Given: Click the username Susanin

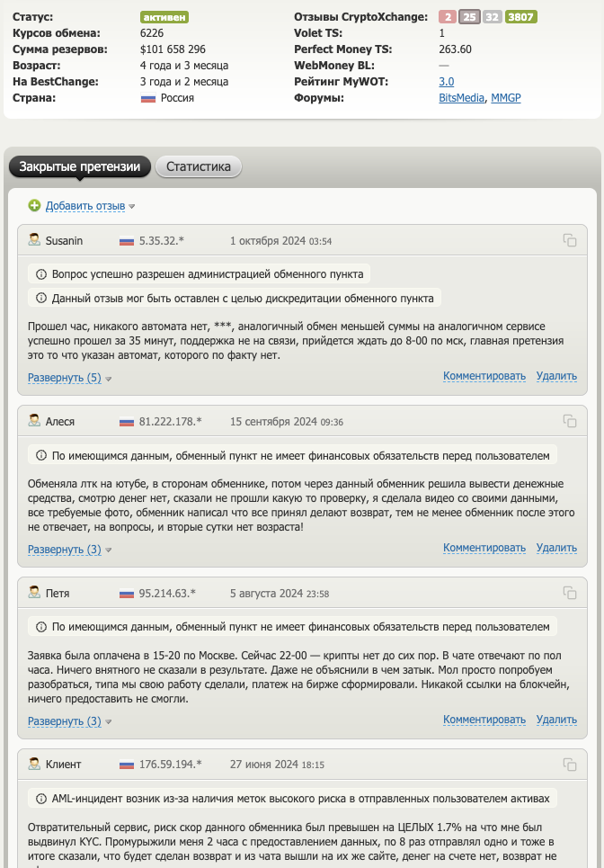Looking at the screenshot, I should [x=64, y=241].
